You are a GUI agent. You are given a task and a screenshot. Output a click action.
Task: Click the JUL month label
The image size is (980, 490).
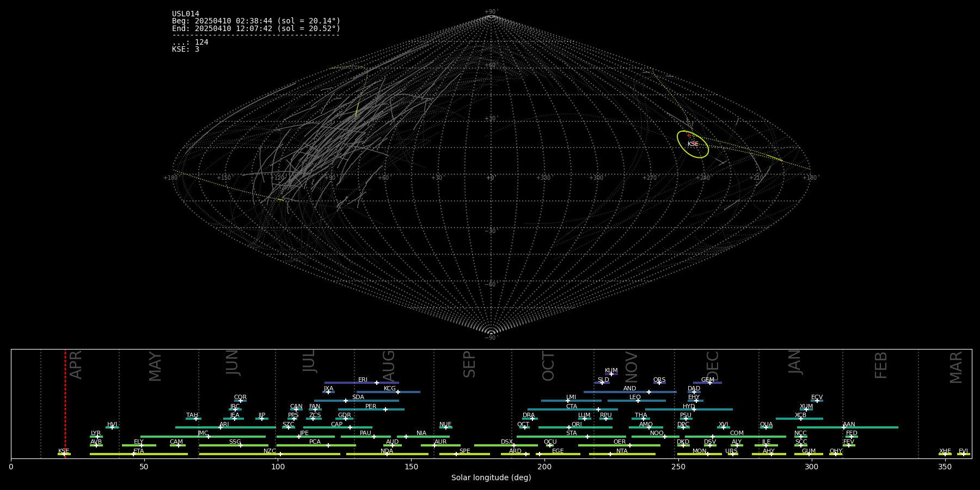pos(309,361)
